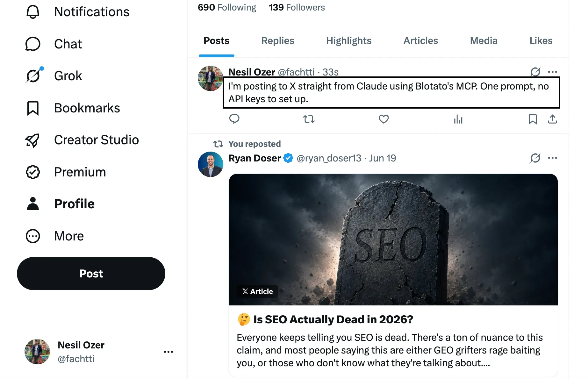Click Ryan Doser's blue verified badge

(x=288, y=158)
